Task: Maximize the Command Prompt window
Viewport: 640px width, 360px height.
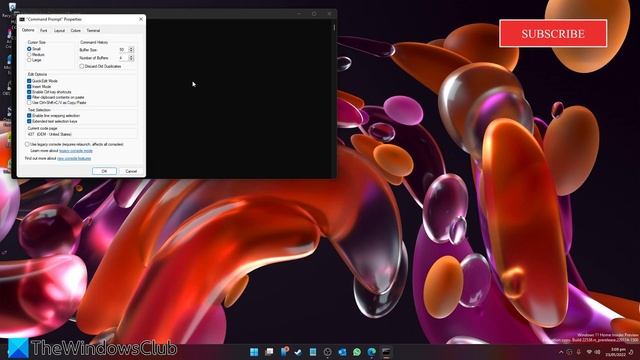Action: [x=314, y=13]
